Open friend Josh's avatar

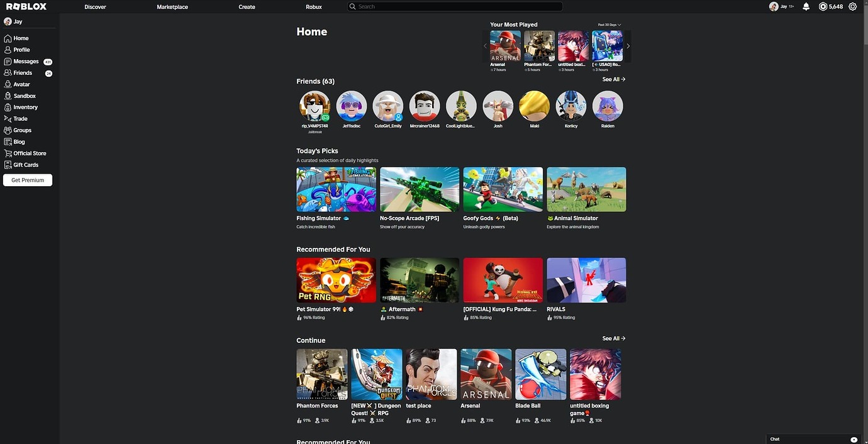pyautogui.click(x=498, y=106)
